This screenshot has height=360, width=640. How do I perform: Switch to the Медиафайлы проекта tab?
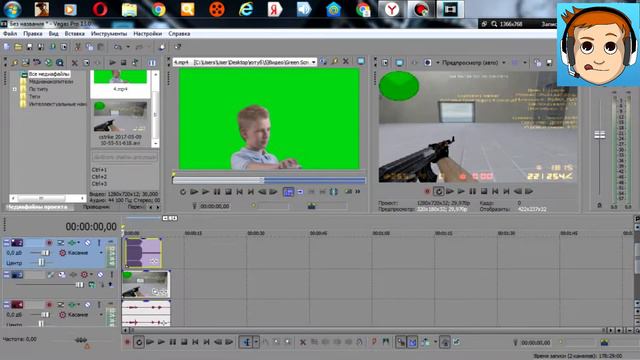(38, 207)
